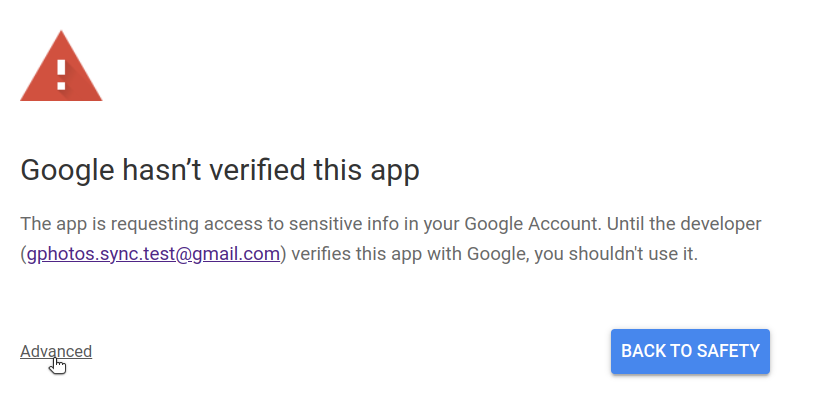Expand the Advanced options disclosure
815x404 pixels.
click(56, 351)
